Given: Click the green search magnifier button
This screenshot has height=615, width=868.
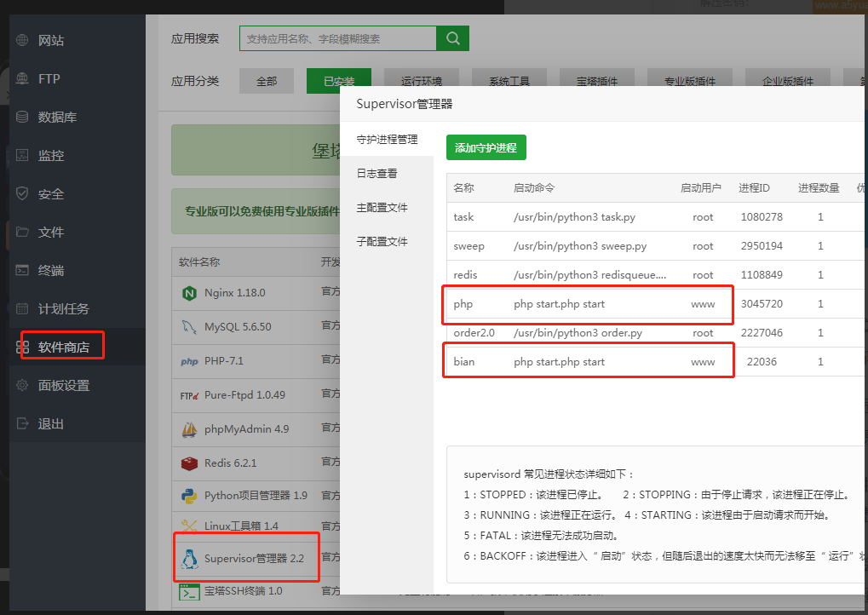Looking at the screenshot, I should pos(452,38).
